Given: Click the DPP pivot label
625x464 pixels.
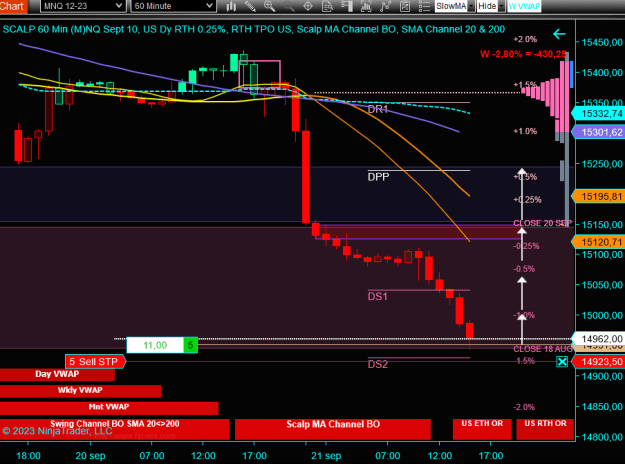Looking at the screenshot, I should (378, 177).
